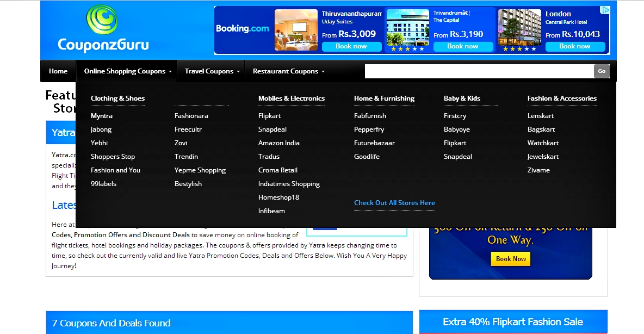Select Yebhi from Clothing & Shoes

tap(99, 143)
